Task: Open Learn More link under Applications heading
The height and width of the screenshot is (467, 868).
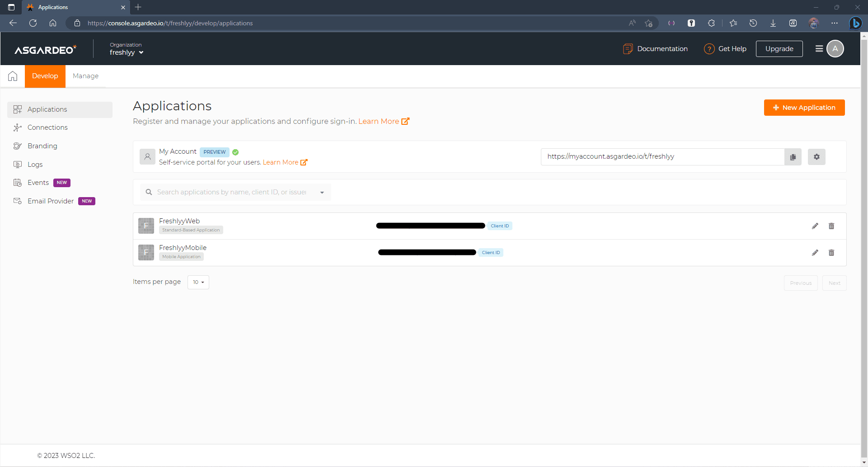Action: tap(384, 121)
